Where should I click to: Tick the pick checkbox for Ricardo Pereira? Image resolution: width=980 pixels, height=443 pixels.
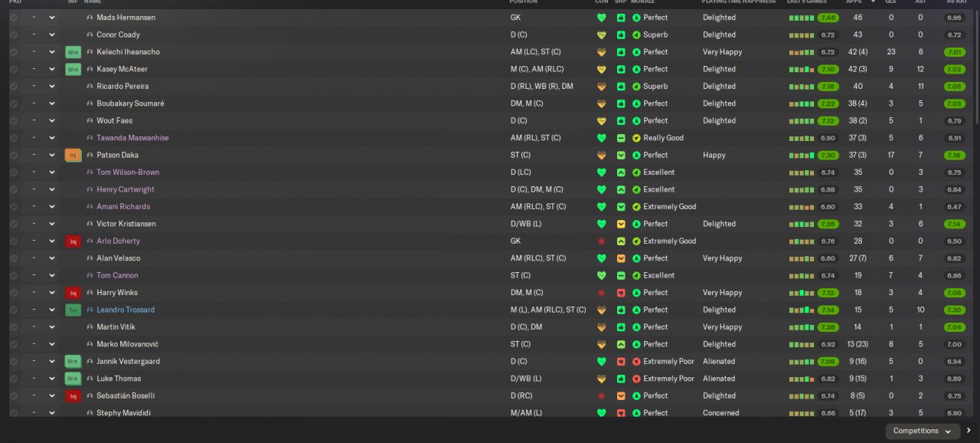[14, 86]
